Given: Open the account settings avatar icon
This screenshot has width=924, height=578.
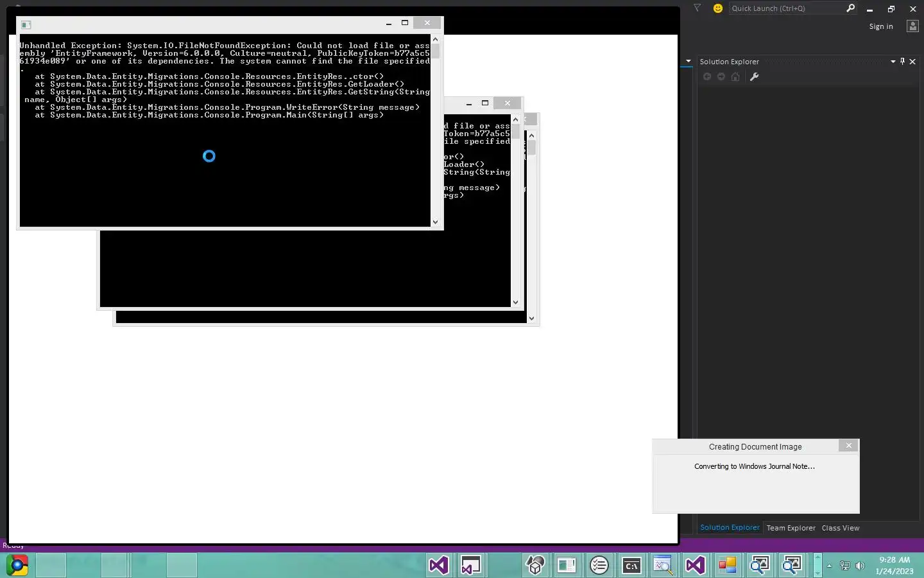Looking at the screenshot, I should pos(912,26).
